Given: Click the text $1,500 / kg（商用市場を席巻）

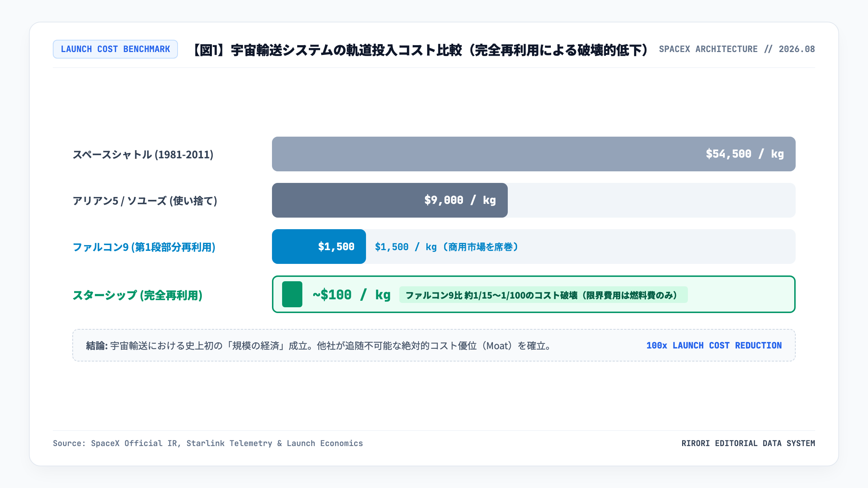Looking at the screenshot, I should point(447,247).
